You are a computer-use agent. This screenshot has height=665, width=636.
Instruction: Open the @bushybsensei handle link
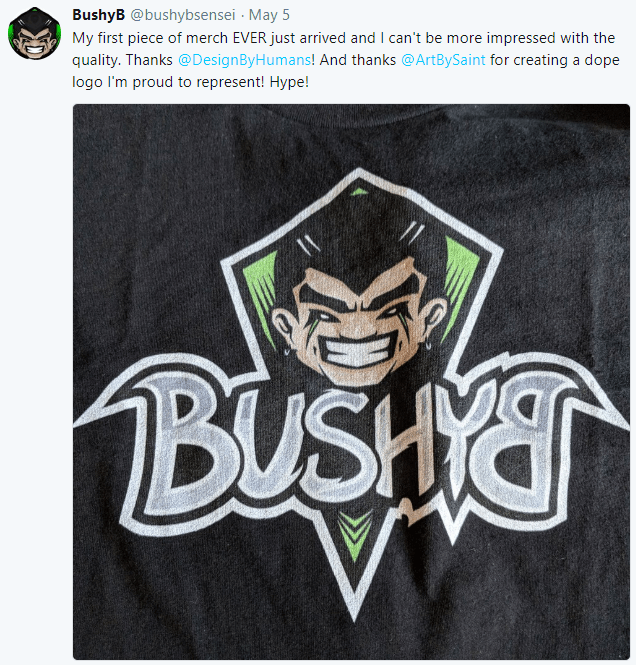pyautogui.click(x=182, y=15)
